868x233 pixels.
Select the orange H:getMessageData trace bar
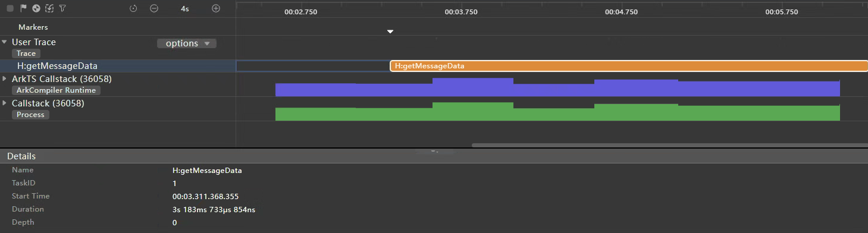point(629,66)
